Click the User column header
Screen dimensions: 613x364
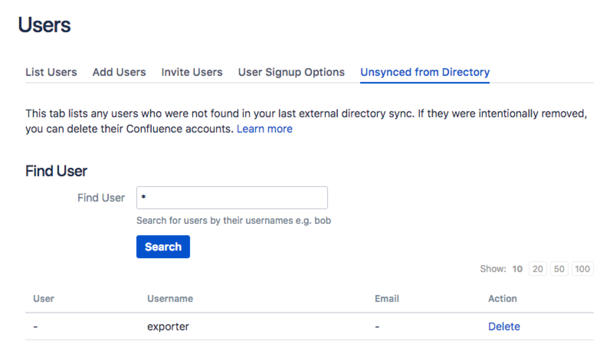[44, 298]
